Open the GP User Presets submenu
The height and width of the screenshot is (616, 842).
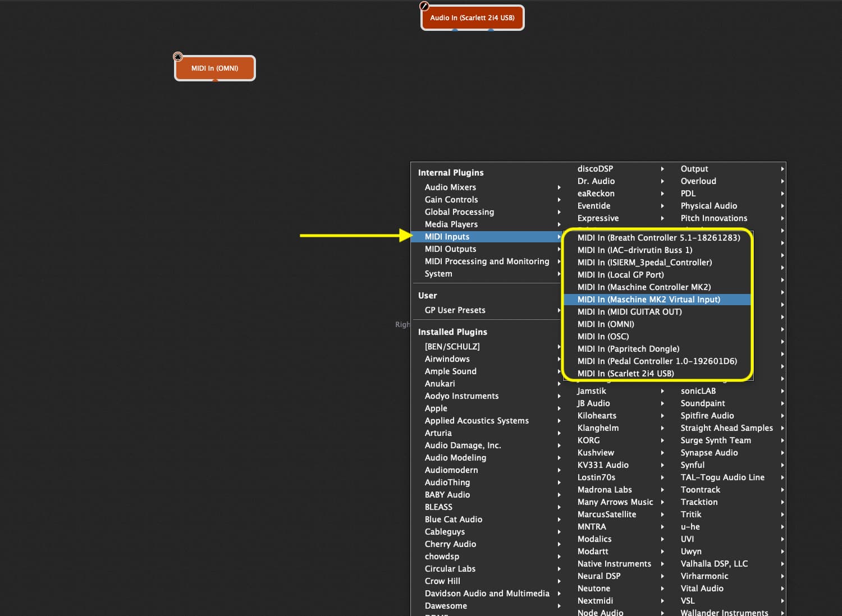(487, 310)
